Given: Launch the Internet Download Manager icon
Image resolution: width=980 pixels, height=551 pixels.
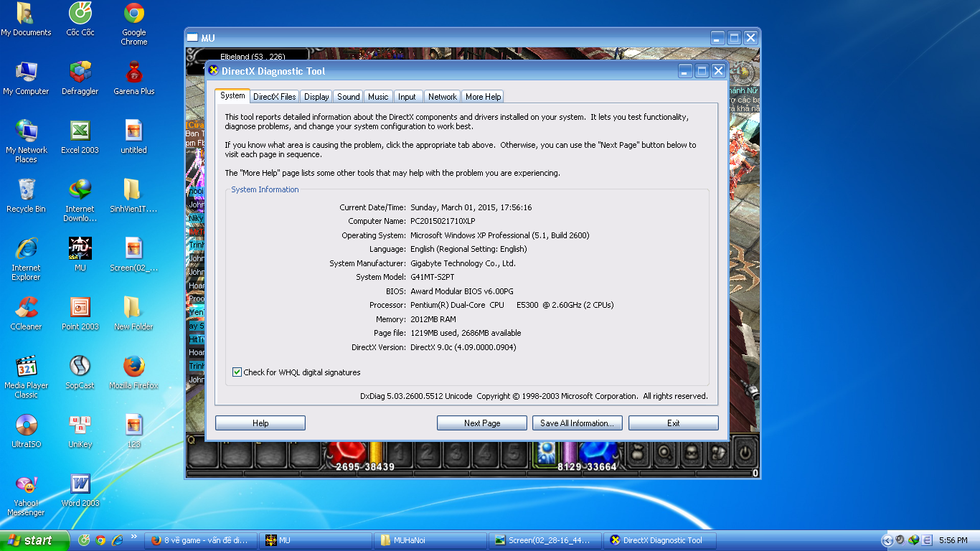Looking at the screenshot, I should (x=80, y=200).
